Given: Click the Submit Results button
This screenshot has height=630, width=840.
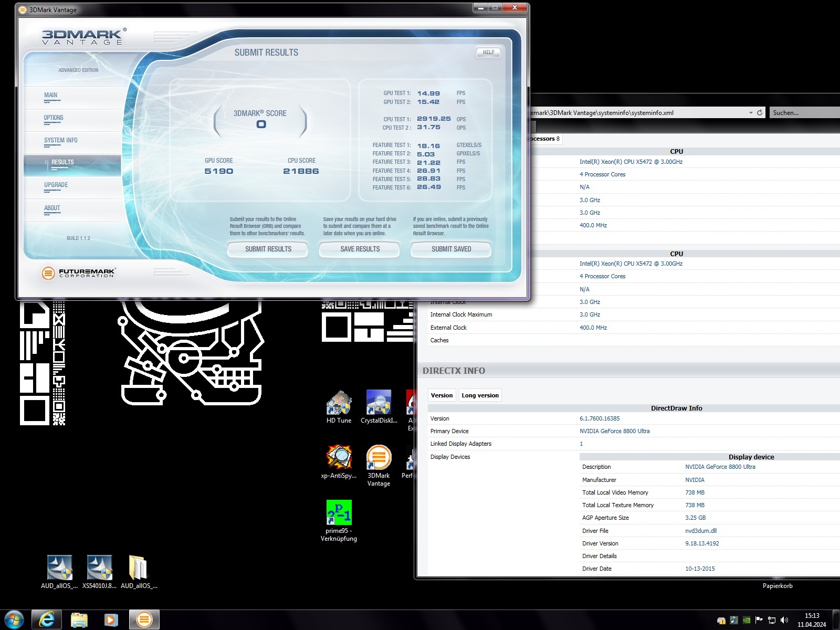Looking at the screenshot, I should (268, 249).
